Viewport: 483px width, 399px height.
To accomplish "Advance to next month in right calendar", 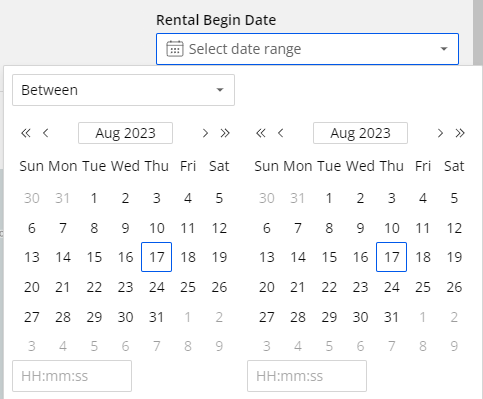I will pos(440,133).
